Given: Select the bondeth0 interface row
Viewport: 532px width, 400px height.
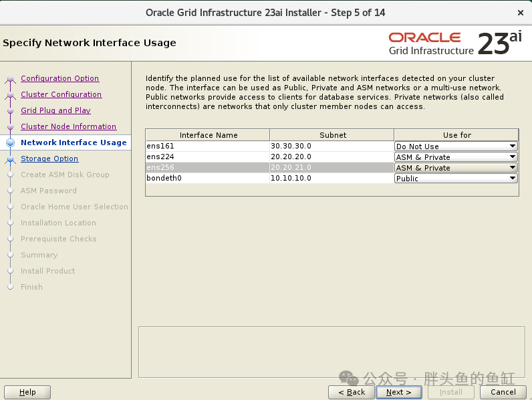Looking at the screenshot, I should click(x=332, y=179).
